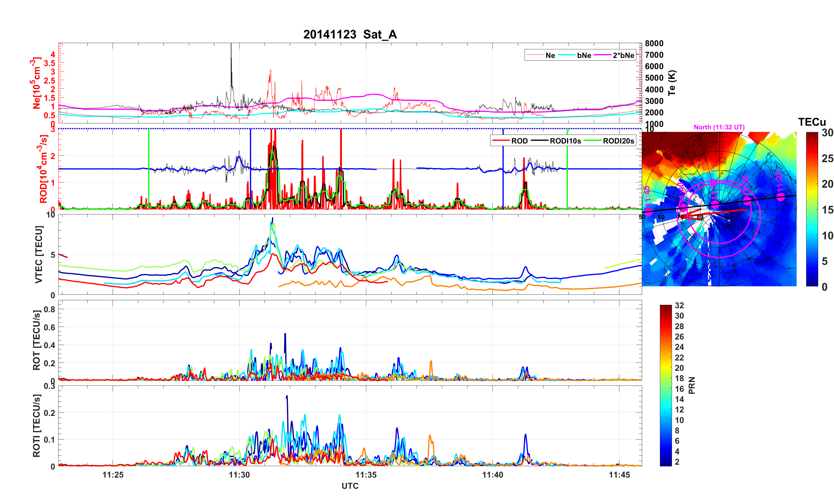Click the black RODI10s line sample in legend
Screen dimensions: 834x504
tap(540, 141)
